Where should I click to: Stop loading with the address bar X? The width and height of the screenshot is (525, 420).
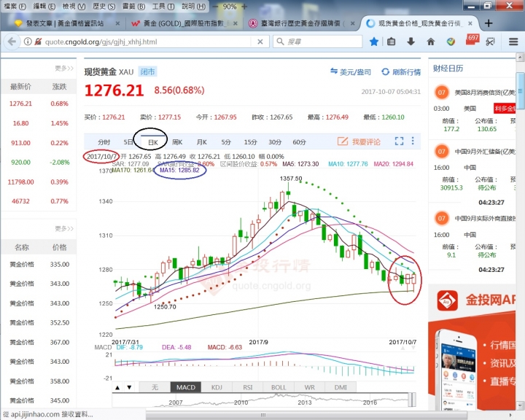click(260, 42)
